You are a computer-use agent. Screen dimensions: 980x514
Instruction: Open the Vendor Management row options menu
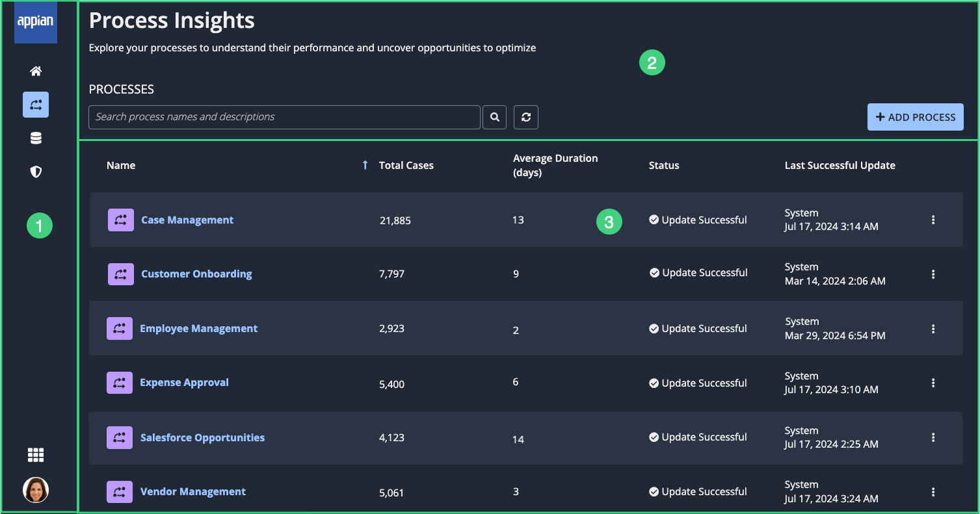[x=933, y=492]
